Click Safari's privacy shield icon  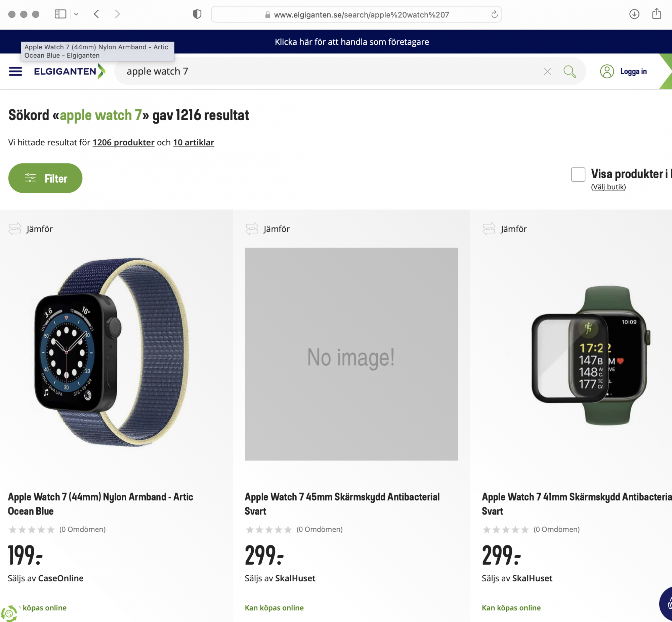pos(197,14)
